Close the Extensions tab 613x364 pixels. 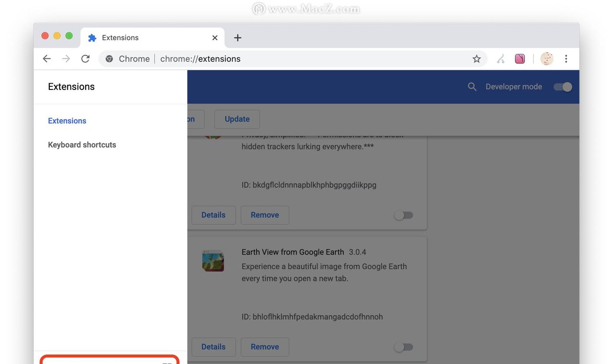[215, 38]
